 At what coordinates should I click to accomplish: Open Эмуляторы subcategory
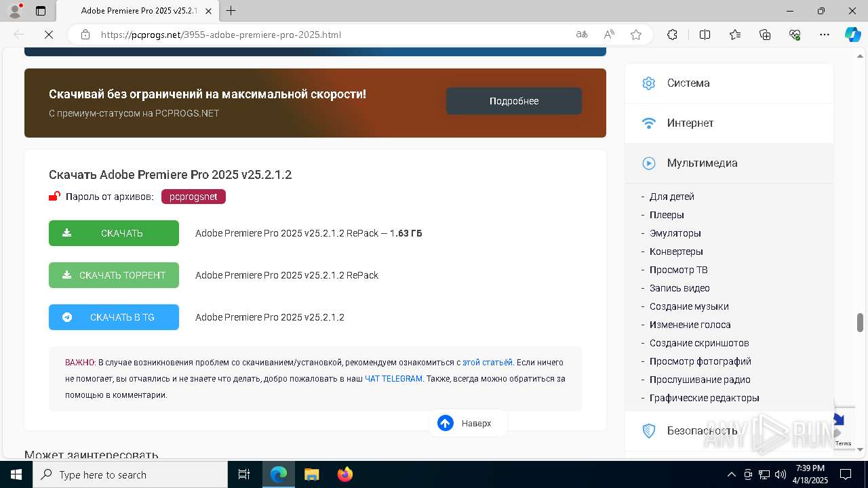point(675,233)
